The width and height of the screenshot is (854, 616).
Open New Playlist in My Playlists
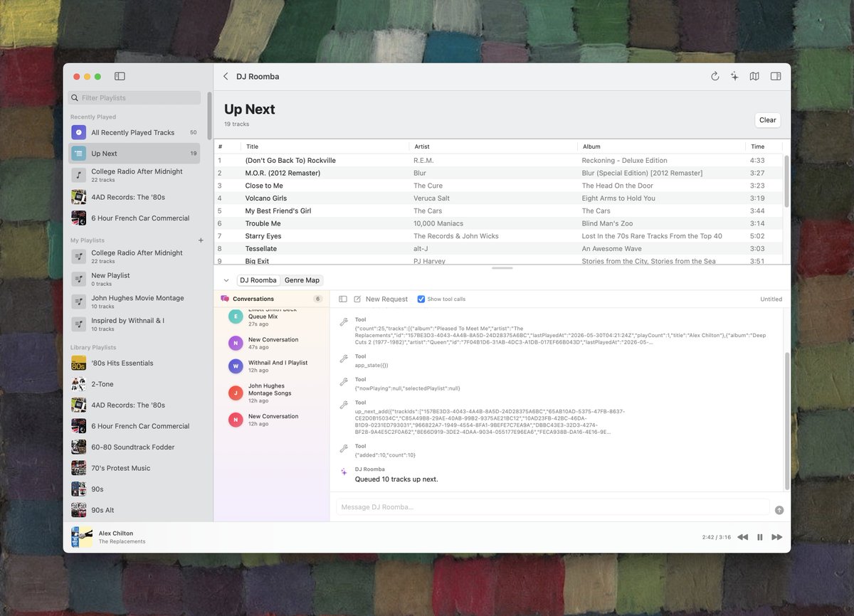click(134, 279)
